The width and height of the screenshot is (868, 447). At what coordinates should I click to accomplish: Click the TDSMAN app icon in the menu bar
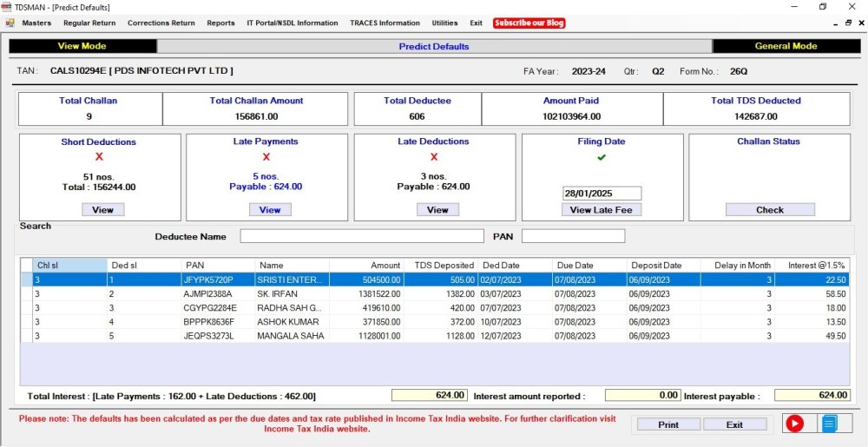click(9, 23)
